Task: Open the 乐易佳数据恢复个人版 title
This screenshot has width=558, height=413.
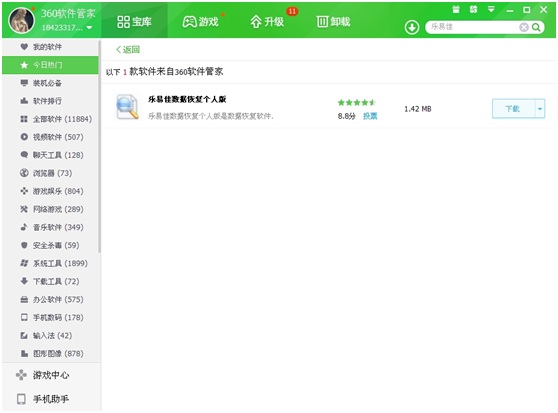Action: tap(187, 99)
